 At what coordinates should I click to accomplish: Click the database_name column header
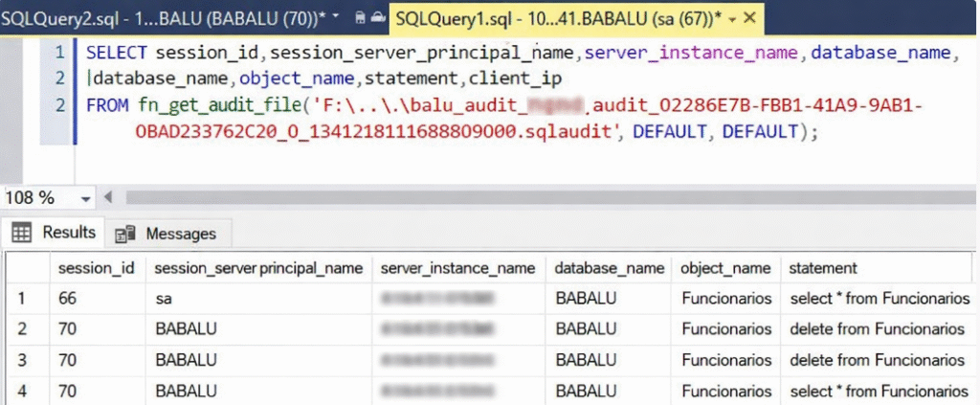pos(610,268)
